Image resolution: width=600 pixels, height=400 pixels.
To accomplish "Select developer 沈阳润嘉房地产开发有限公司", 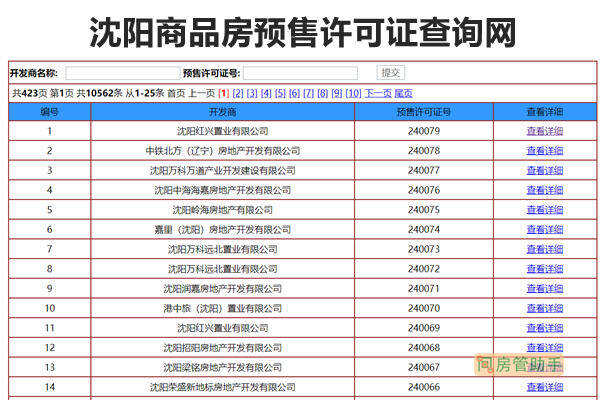I will (x=223, y=289).
